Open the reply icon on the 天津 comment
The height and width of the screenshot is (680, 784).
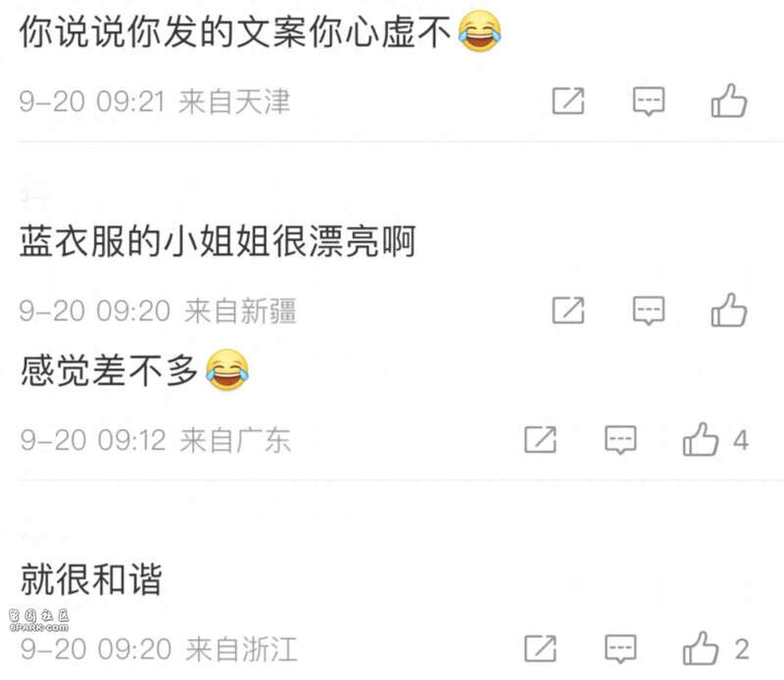[x=649, y=102]
